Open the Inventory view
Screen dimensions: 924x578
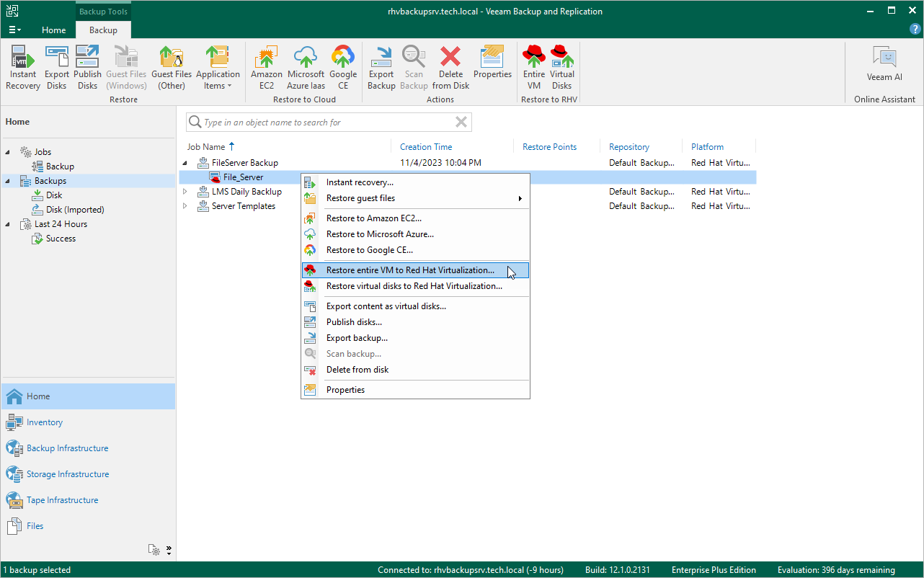point(88,422)
